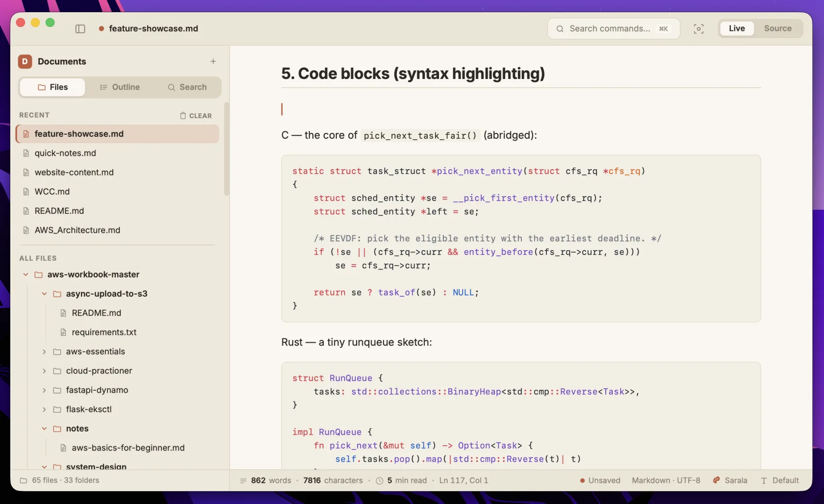Screen dimensions: 824x504
Task: Click the aws-workbook-master folder icon
Action: coord(38,275)
